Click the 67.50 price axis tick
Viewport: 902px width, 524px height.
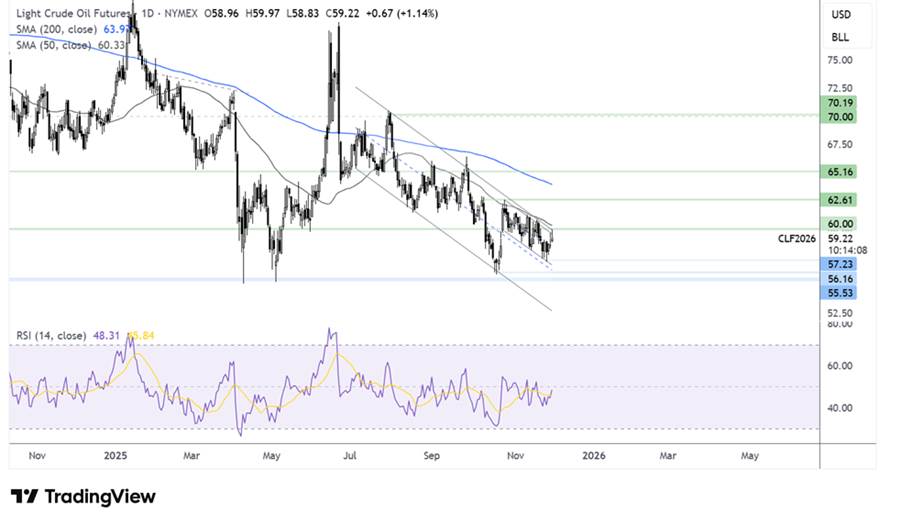pos(840,144)
